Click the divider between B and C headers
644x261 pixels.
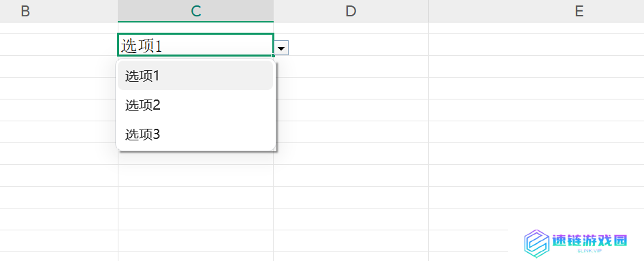coord(118,11)
